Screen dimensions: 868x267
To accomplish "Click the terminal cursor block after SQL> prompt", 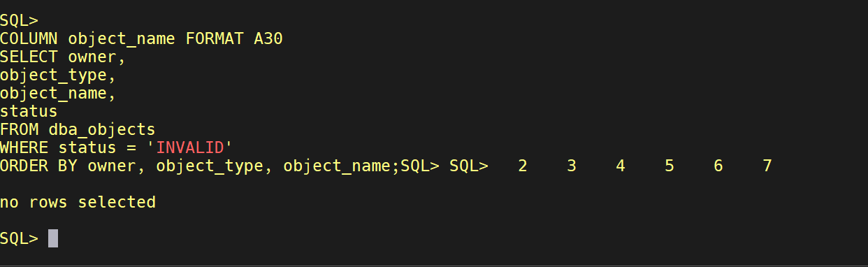I will 53,238.
